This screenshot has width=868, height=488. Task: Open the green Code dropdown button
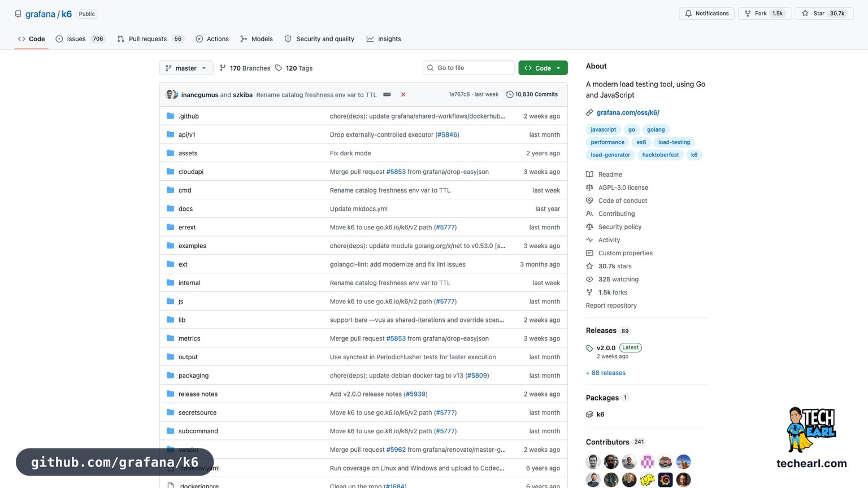click(543, 68)
